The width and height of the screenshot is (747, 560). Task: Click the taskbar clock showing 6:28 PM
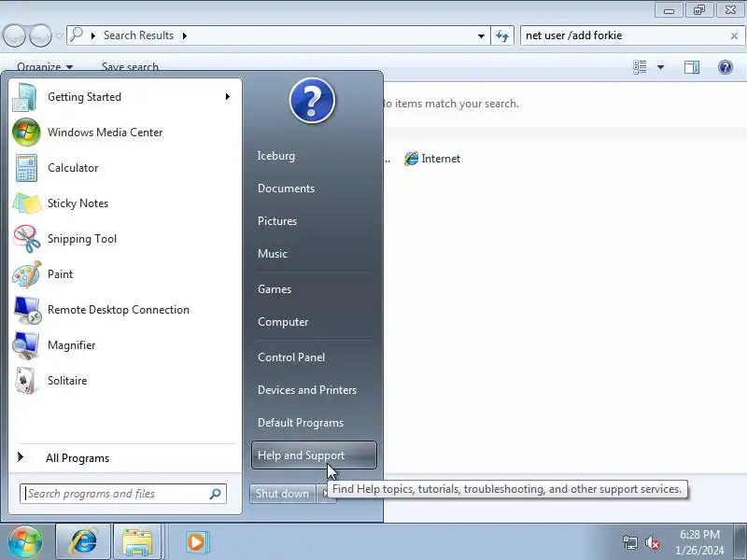pos(699,542)
